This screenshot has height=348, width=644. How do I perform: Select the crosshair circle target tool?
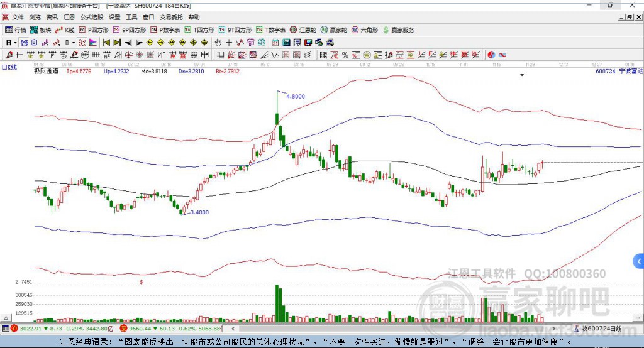tap(128, 55)
